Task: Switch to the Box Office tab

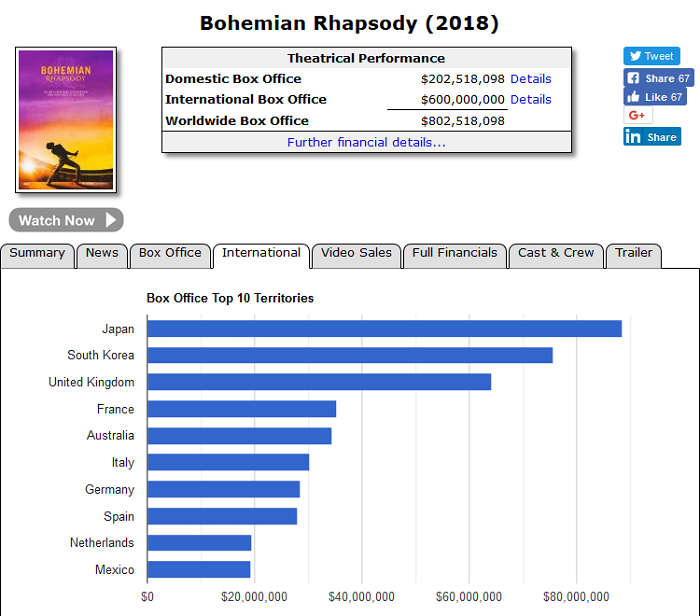Action: coord(170,256)
